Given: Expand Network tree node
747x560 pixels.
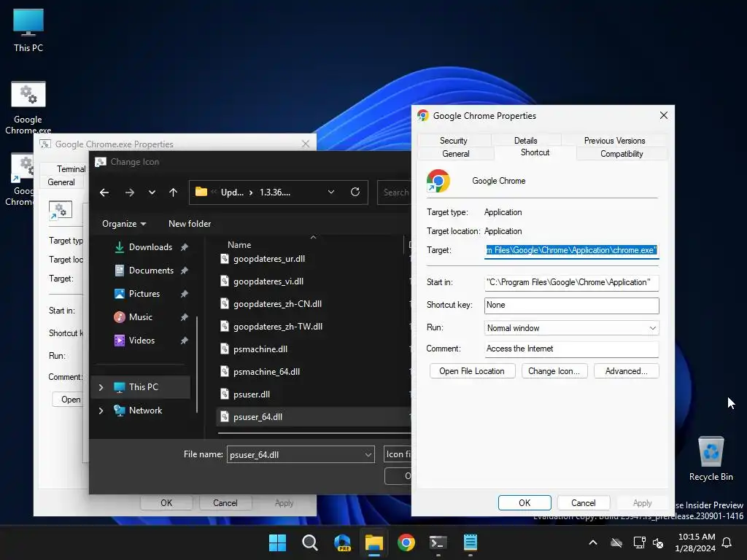Looking at the screenshot, I should pos(101,411).
